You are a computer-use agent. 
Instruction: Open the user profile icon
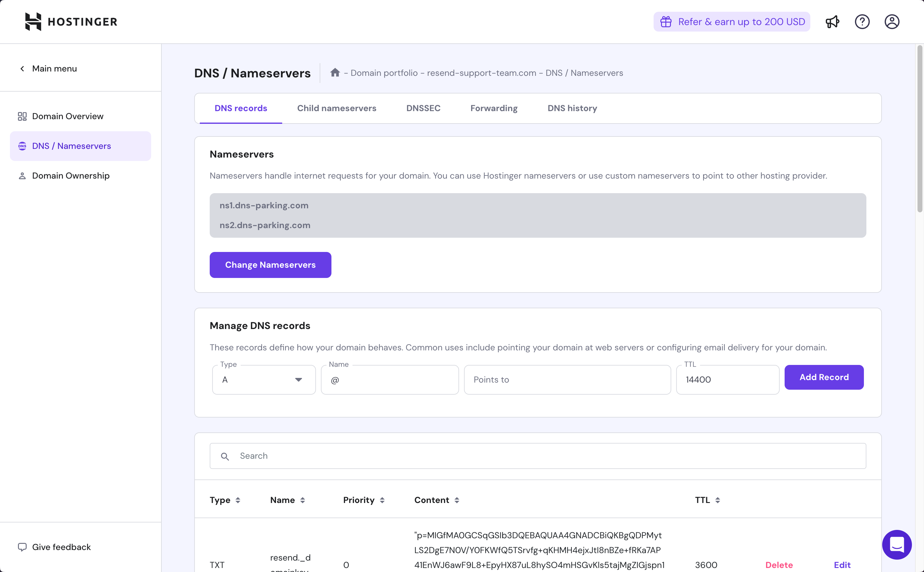(x=892, y=22)
